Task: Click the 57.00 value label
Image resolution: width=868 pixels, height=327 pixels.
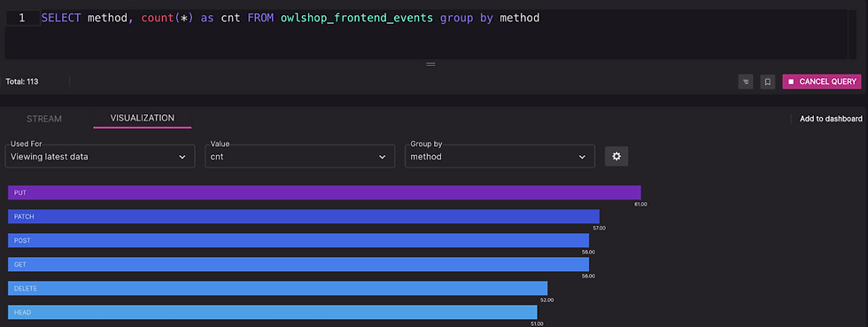Action: click(599, 228)
